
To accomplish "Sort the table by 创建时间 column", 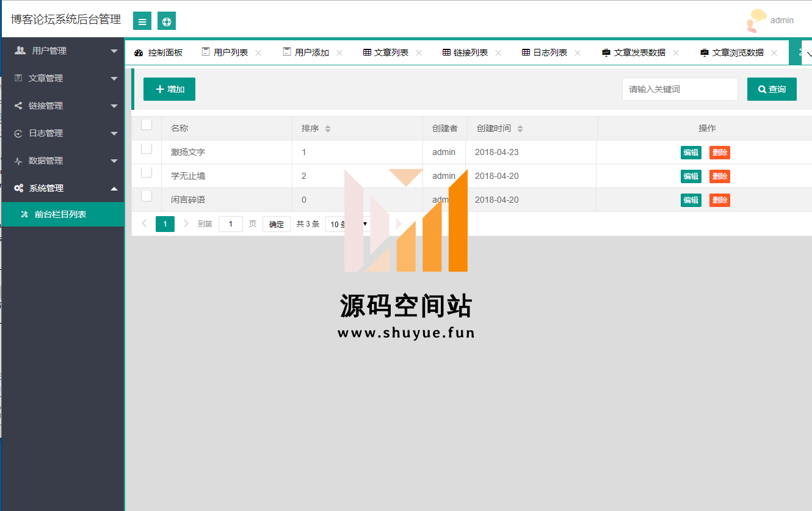I will (x=520, y=129).
